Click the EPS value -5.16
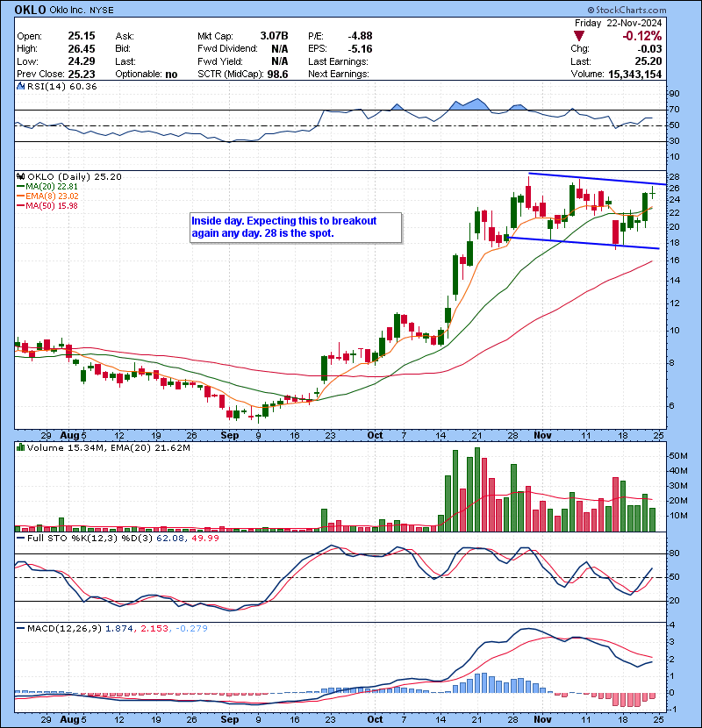 point(360,49)
